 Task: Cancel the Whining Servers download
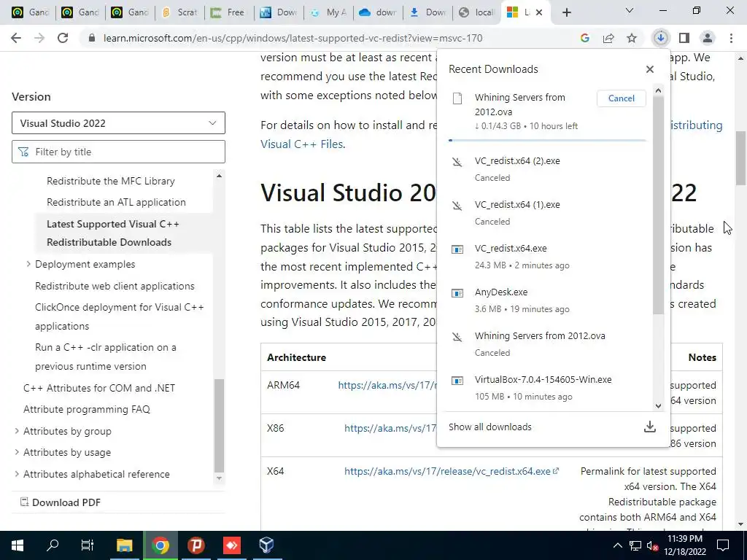tap(622, 98)
